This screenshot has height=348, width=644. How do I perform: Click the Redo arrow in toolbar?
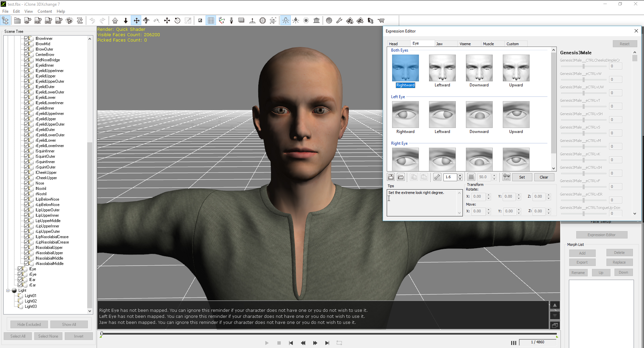click(x=103, y=21)
